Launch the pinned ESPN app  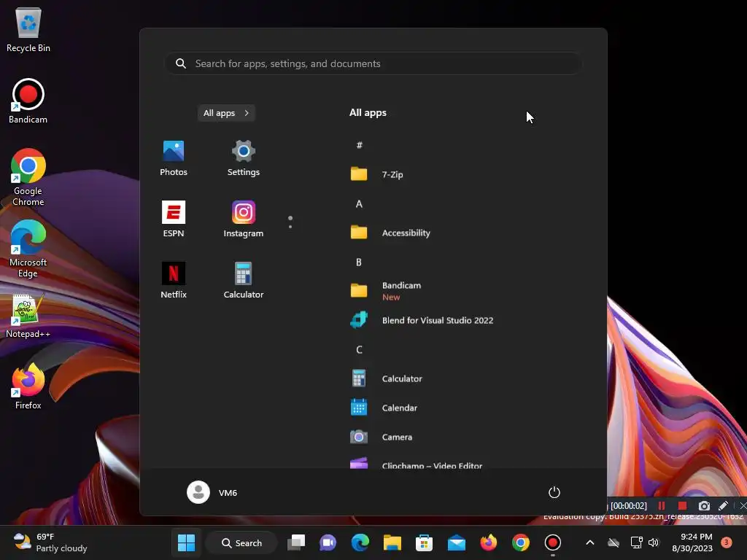click(x=174, y=219)
